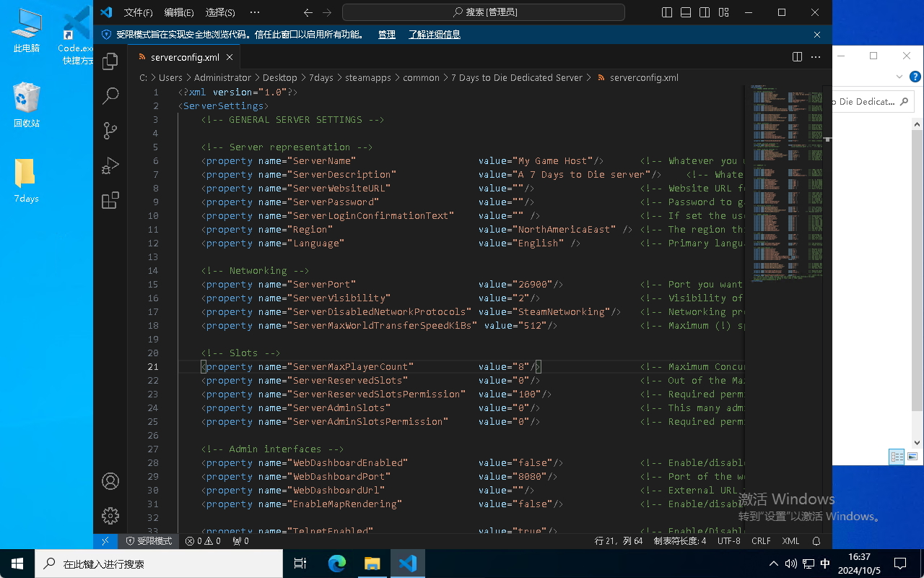Click the common breadcrumb segment

click(422, 77)
